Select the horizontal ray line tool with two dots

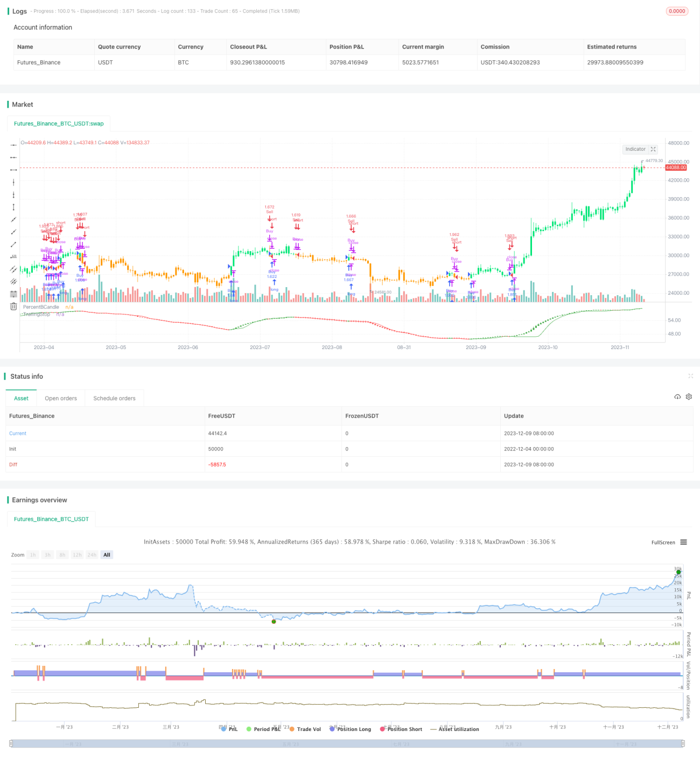coord(13,157)
